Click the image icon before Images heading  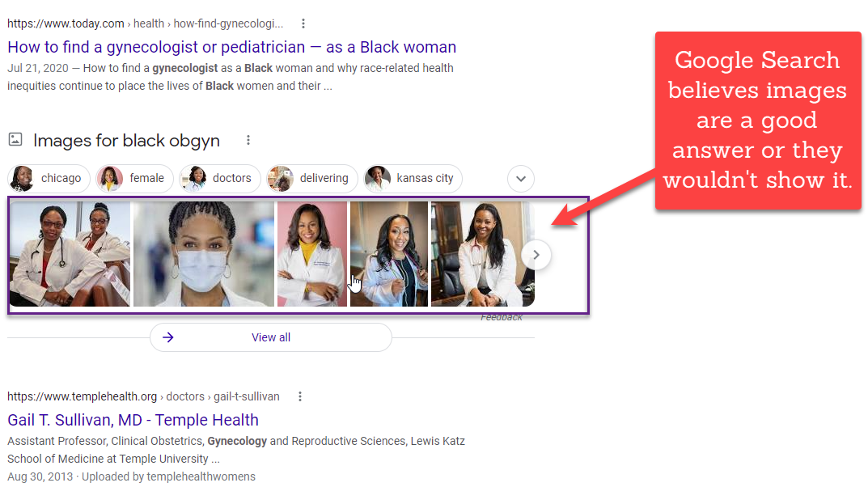point(15,140)
